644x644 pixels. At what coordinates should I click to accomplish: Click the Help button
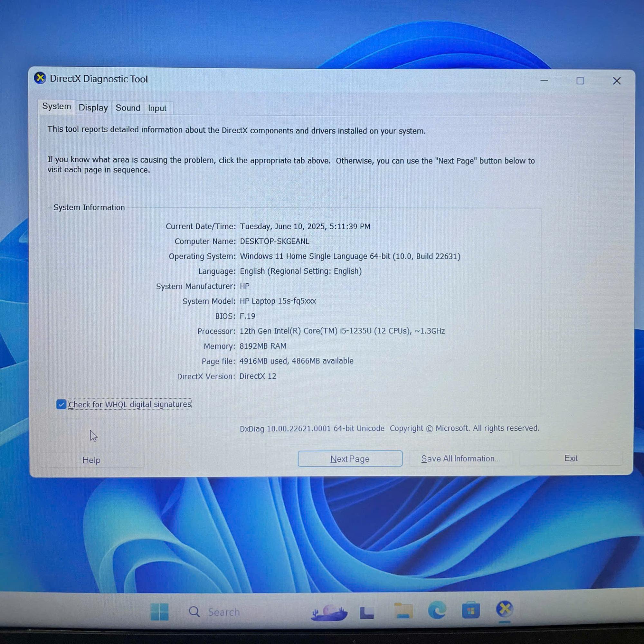[x=92, y=460]
